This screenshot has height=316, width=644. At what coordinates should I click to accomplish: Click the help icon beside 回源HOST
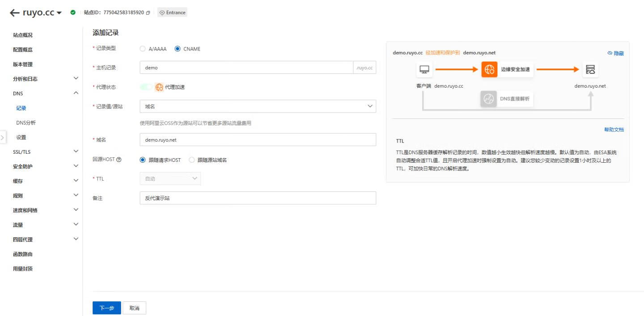(119, 160)
